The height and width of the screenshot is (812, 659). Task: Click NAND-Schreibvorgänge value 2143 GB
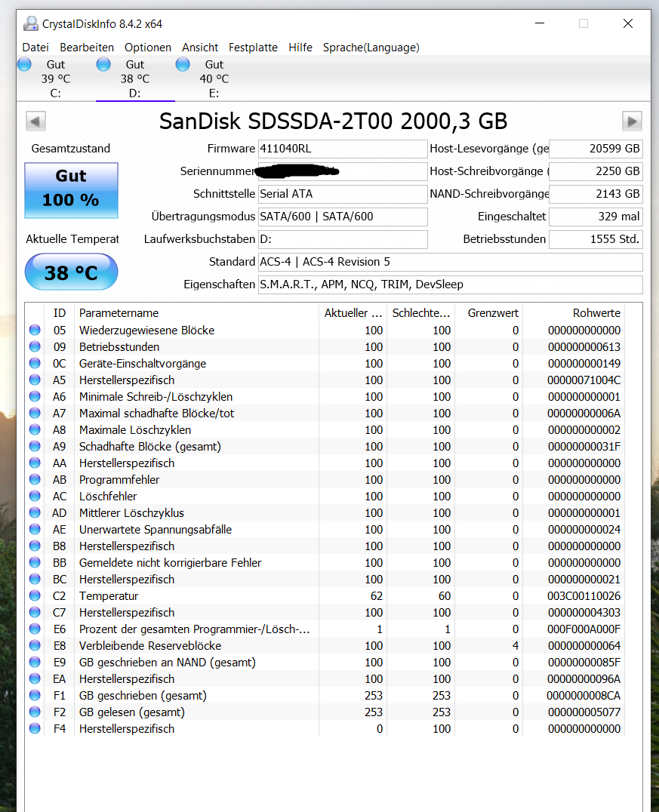596,194
